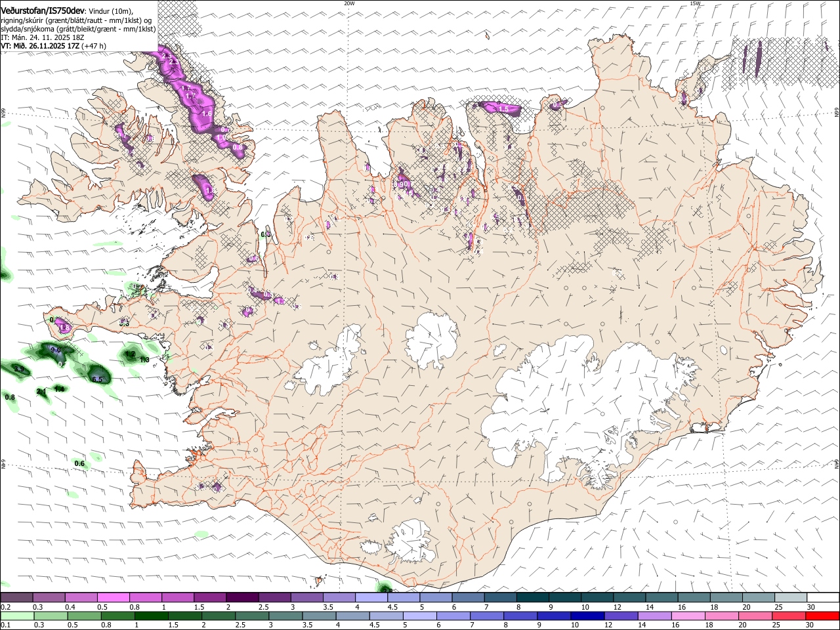Select the 12 teal swatch in top row

click(629, 598)
